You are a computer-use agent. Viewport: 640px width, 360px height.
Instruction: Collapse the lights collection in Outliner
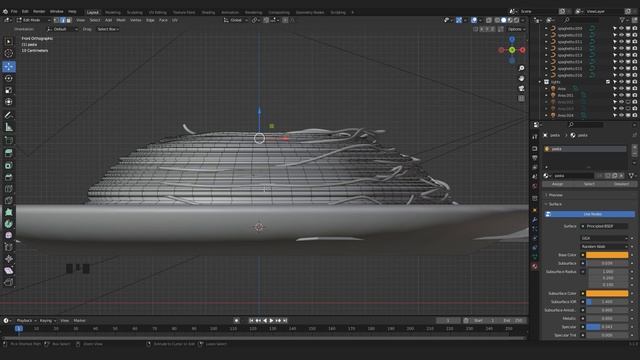[540, 82]
